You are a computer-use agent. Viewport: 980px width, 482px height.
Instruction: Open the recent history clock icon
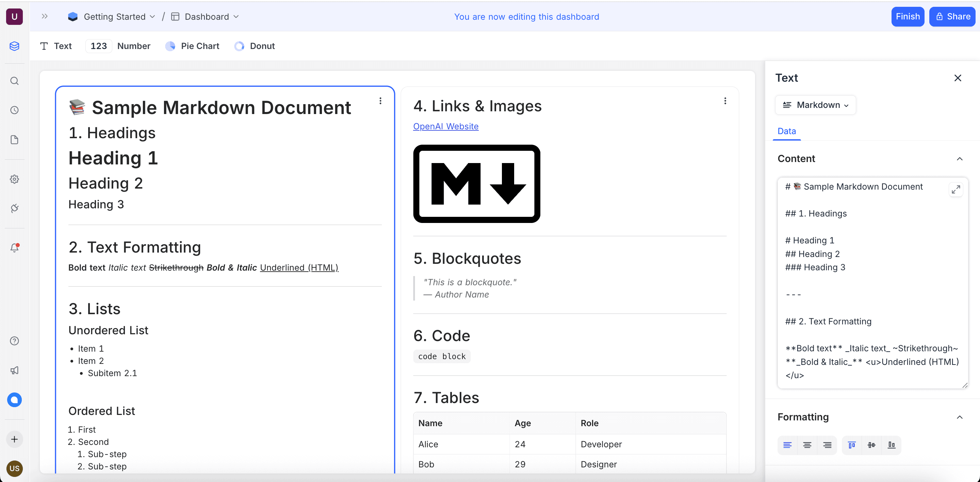pos(14,110)
